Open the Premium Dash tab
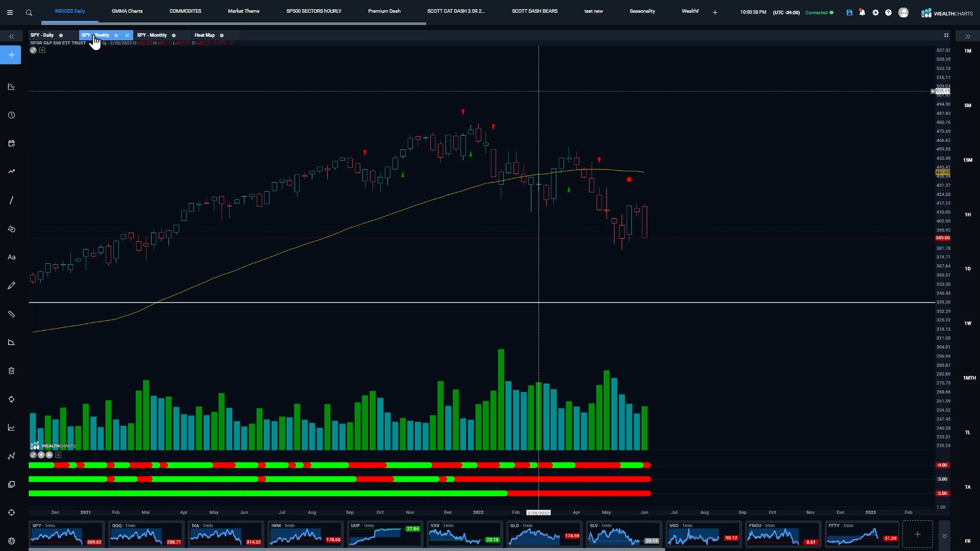 click(x=384, y=11)
